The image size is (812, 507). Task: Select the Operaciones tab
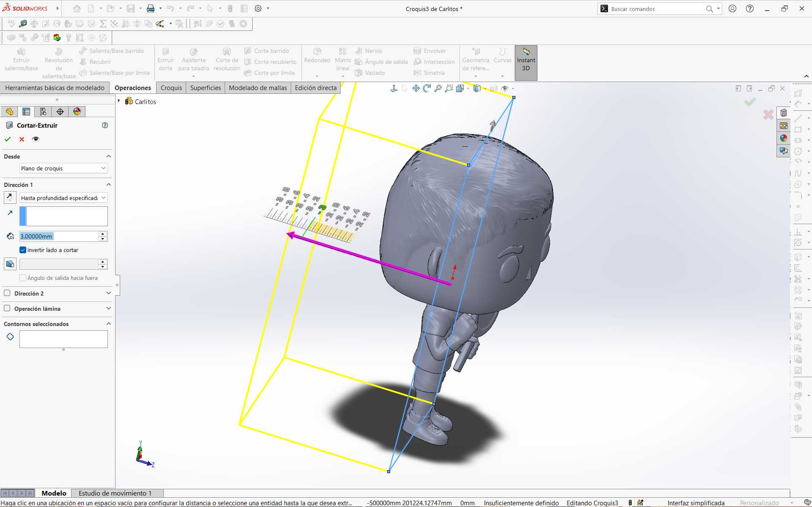pyautogui.click(x=133, y=88)
